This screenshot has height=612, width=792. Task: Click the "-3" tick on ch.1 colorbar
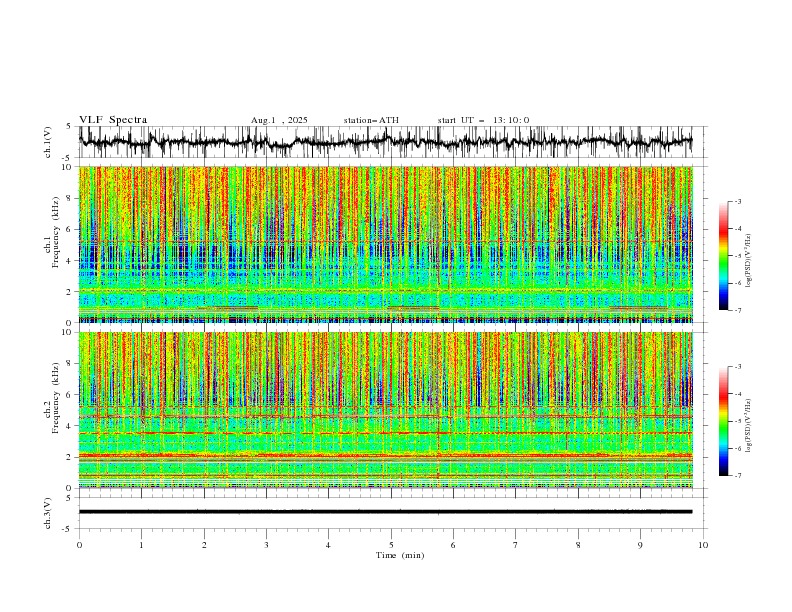click(737, 201)
